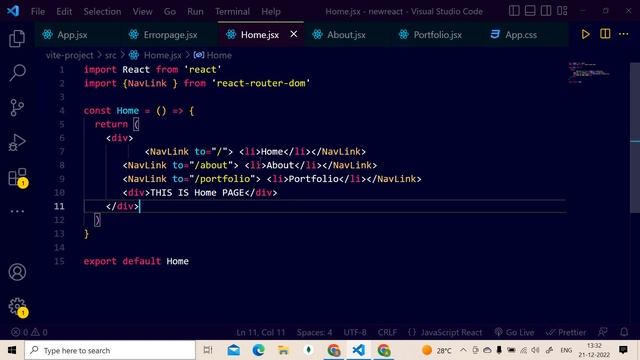Open the Windows Action Center icon

pyautogui.click(x=623, y=350)
